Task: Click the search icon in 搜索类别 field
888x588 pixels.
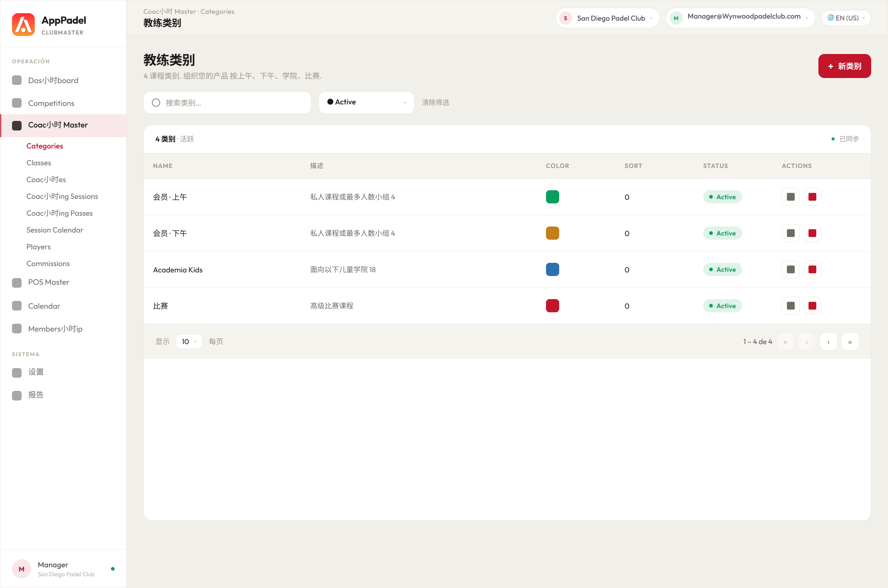Action: [156, 103]
